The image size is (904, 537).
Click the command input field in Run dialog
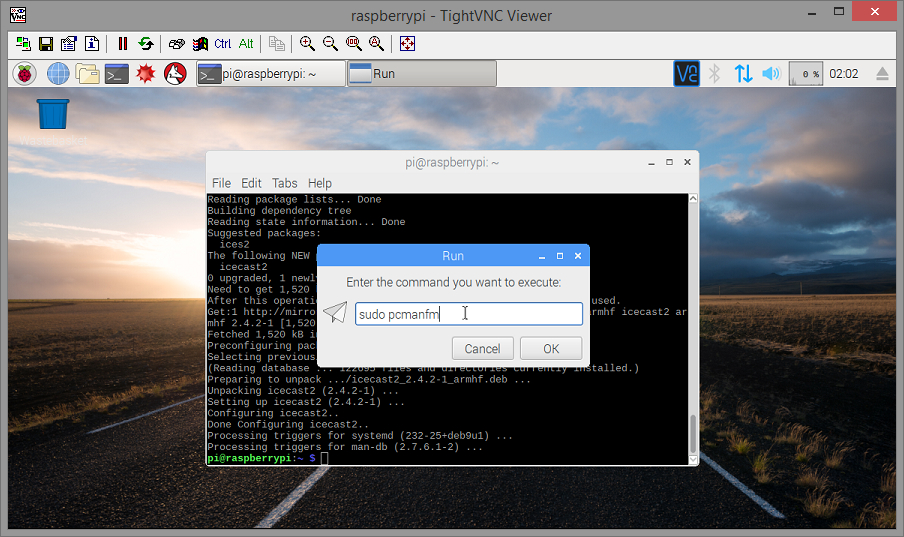(469, 314)
